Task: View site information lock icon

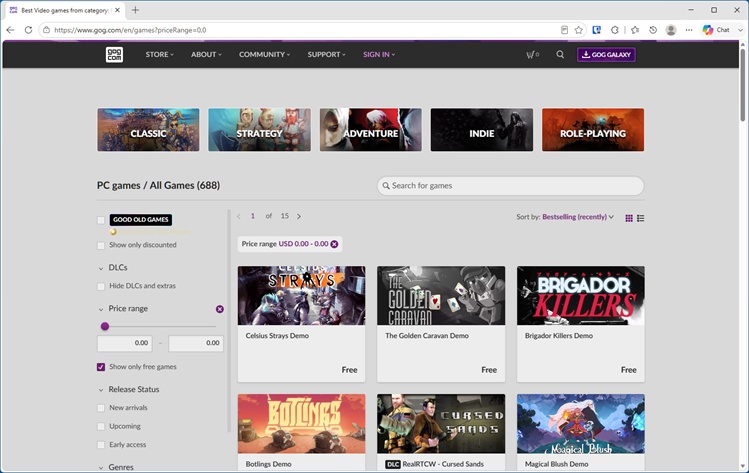Action: pos(46,30)
